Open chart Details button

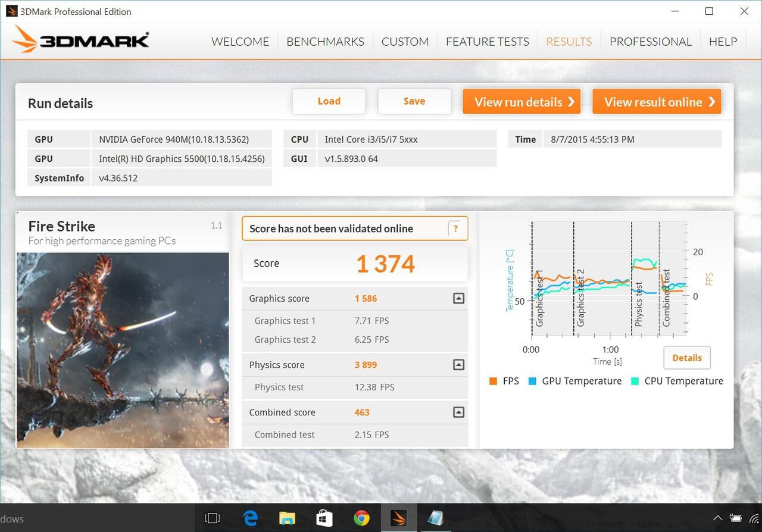[x=687, y=358]
